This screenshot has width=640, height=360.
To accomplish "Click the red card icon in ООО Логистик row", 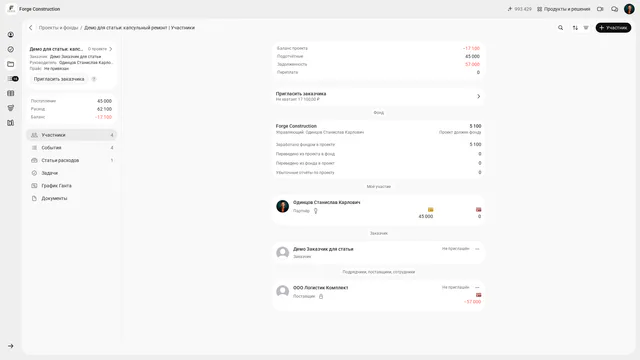I will click(478, 295).
